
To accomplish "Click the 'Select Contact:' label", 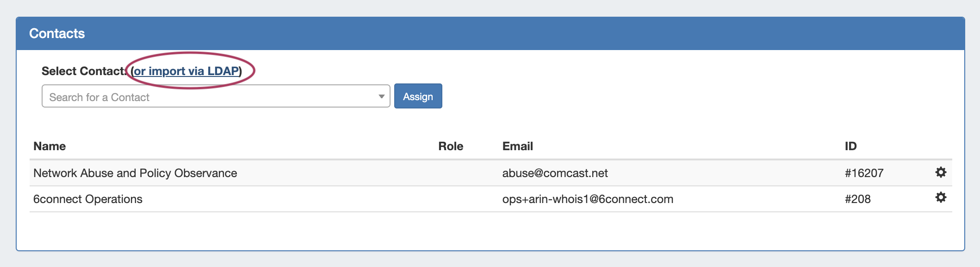I will [83, 71].
